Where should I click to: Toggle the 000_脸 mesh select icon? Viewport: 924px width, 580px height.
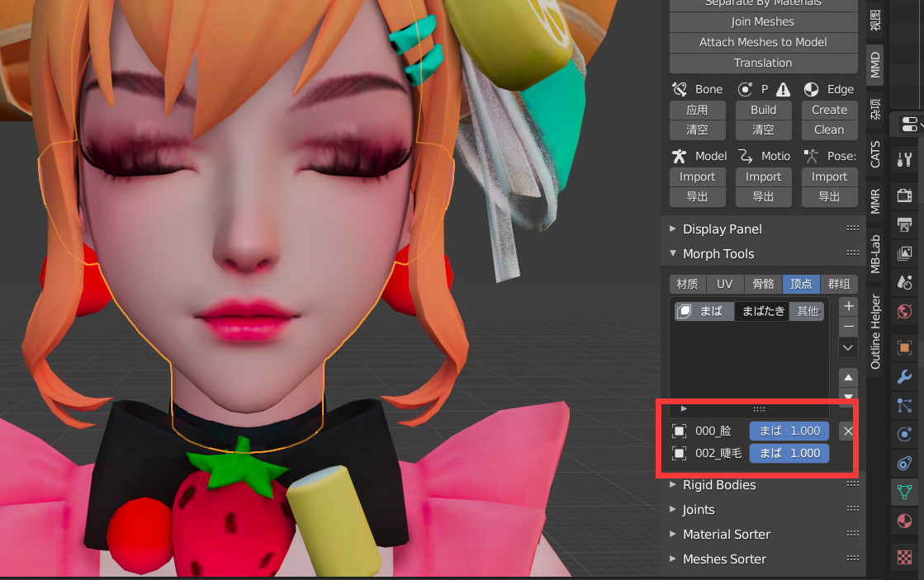[x=679, y=431]
